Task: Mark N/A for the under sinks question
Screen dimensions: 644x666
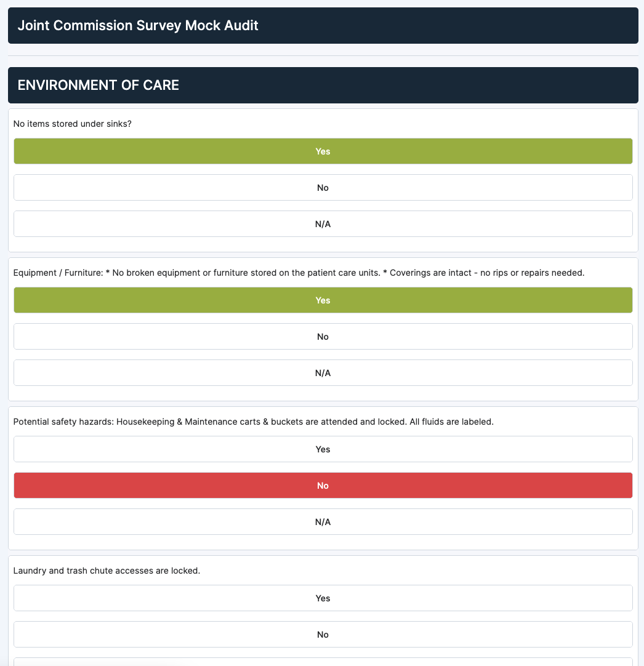Action: [x=323, y=224]
